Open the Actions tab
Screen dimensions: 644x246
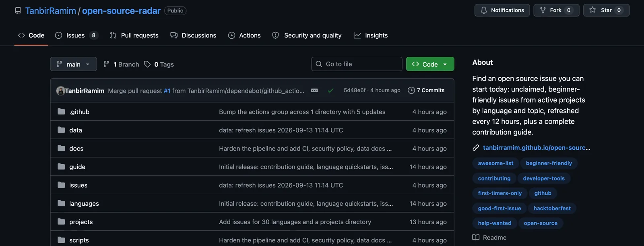244,35
